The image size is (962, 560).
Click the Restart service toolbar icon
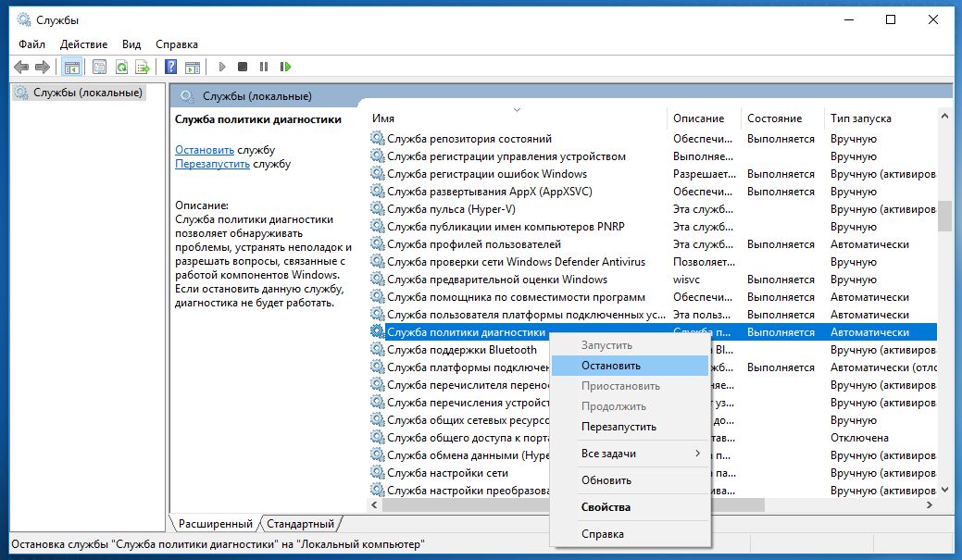point(285,67)
